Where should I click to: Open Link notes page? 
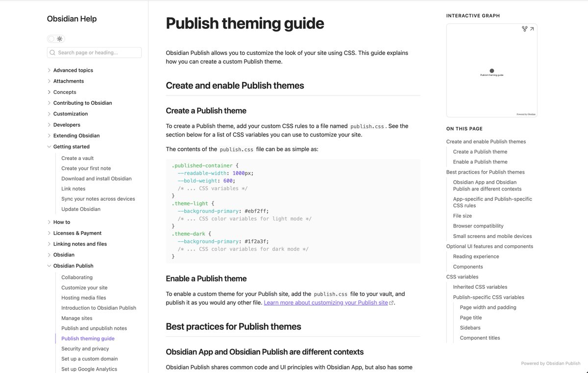(x=73, y=189)
